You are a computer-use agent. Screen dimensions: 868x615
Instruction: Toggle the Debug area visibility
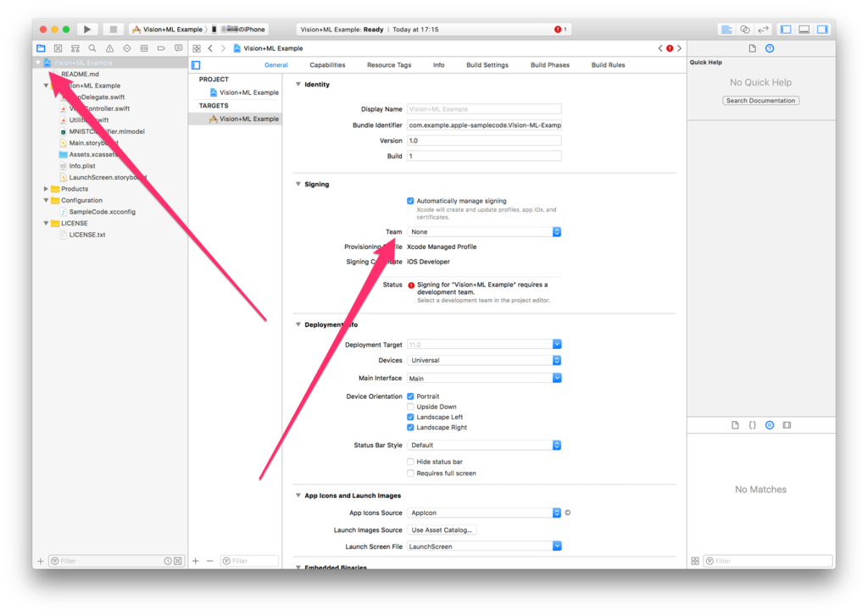click(804, 30)
